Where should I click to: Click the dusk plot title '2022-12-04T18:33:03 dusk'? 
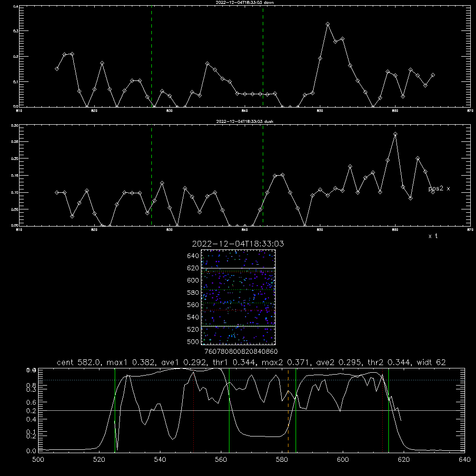pos(245,121)
